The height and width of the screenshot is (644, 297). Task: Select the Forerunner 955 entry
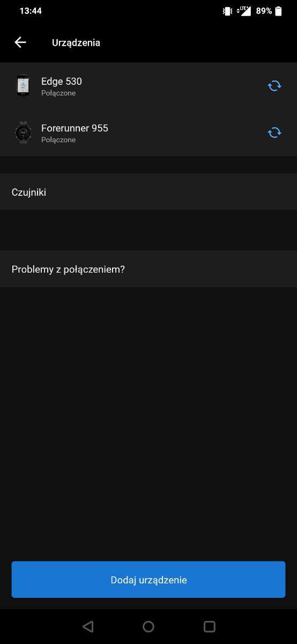[x=148, y=133]
